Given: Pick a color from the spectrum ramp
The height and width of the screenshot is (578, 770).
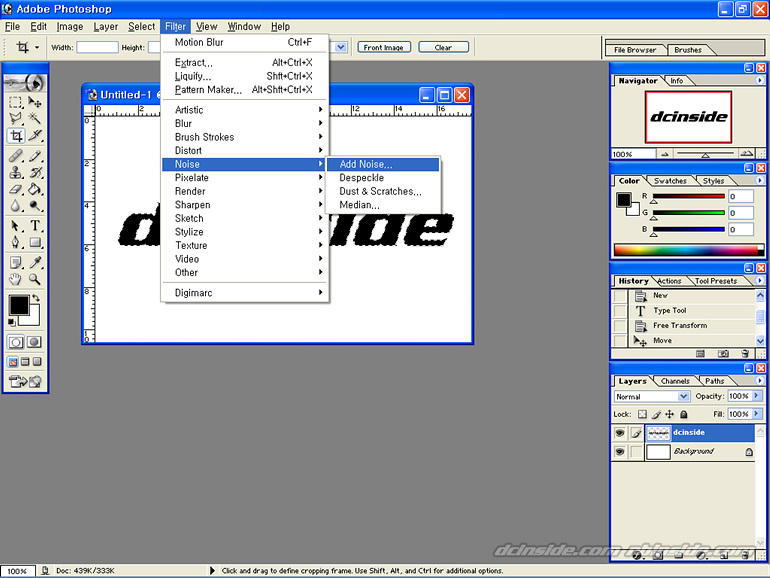Looking at the screenshot, I should 688,249.
